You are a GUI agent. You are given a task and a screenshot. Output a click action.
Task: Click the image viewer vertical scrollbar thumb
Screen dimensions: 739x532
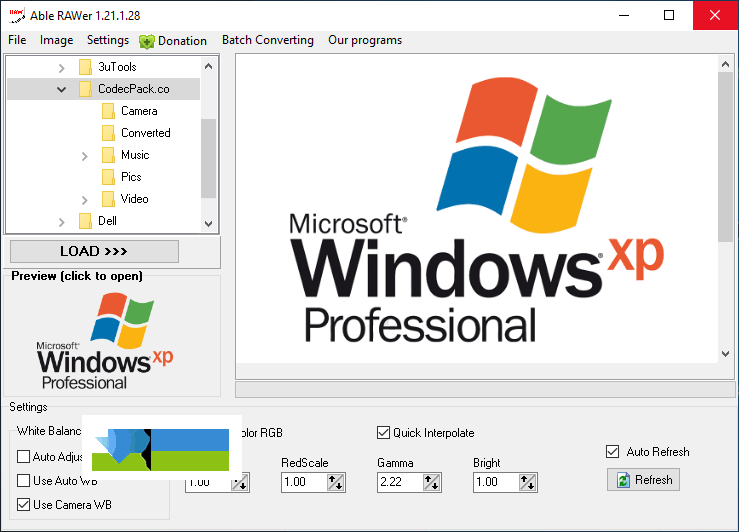[725, 157]
